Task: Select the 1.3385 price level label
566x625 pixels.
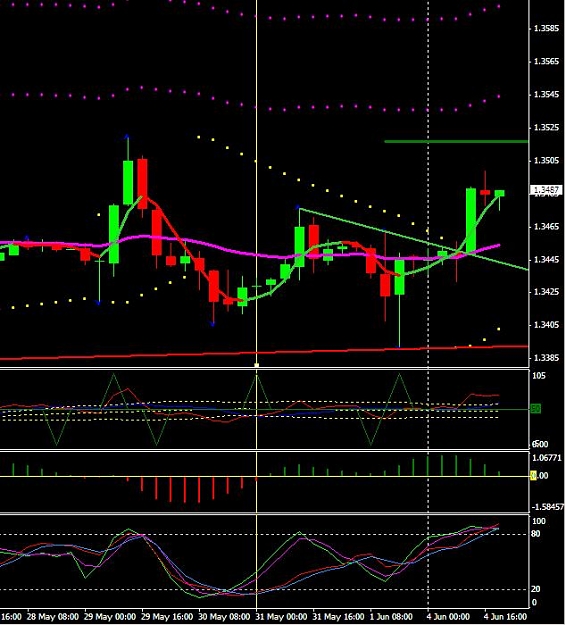Action: tap(546, 358)
